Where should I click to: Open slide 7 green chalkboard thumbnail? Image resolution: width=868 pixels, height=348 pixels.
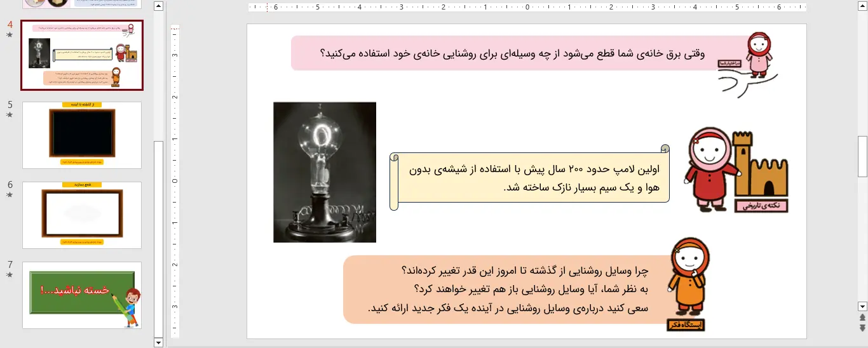coord(82,295)
